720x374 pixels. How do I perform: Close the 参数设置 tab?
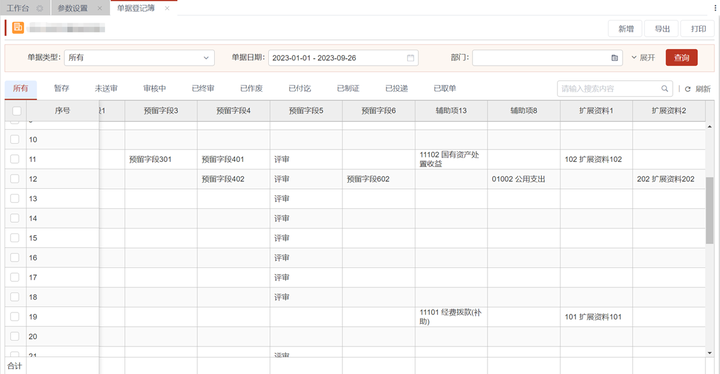point(100,8)
